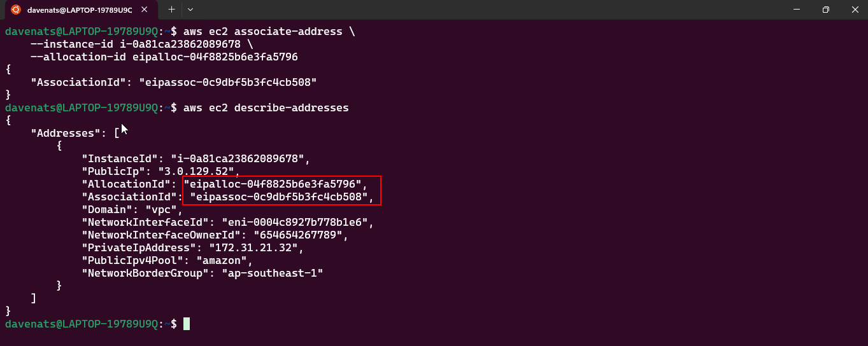The height and width of the screenshot is (346, 868).
Task: Close the terminal window
Action: pyautogui.click(x=855, y=10)
